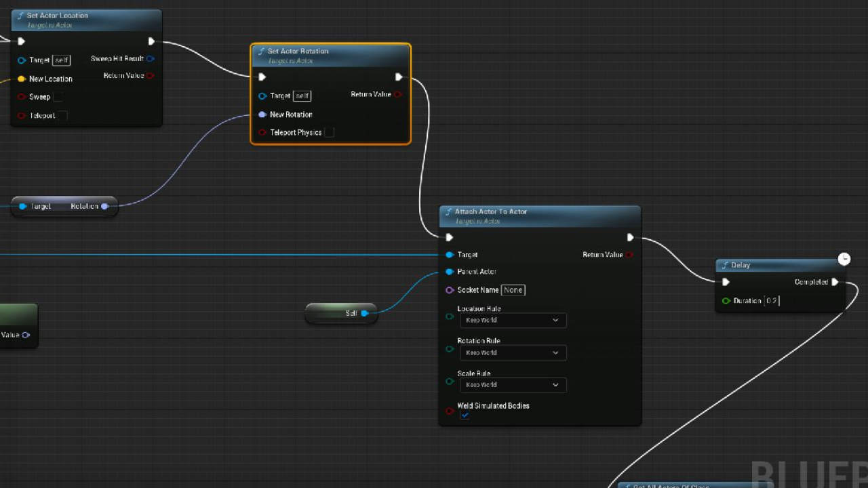Click the Scale Rule input pin
The height and width of the screenshot is (488, 868).
click(449, 382)
